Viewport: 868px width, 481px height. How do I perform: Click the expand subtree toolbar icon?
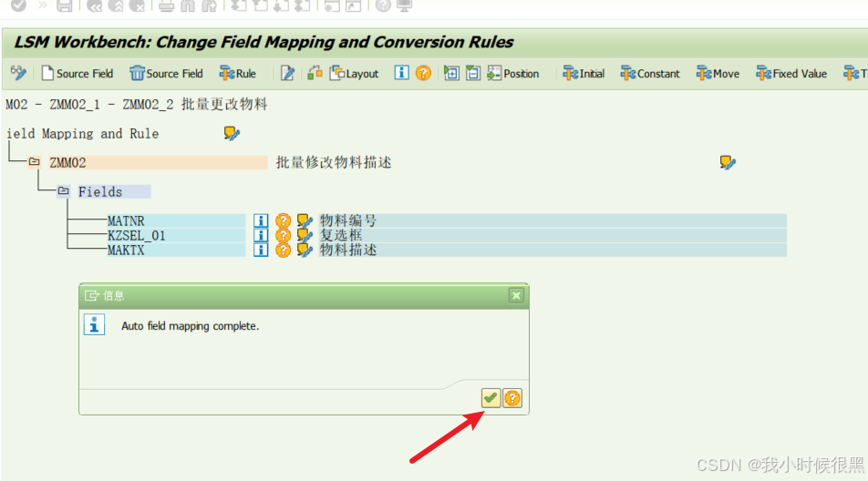(451, 73)
